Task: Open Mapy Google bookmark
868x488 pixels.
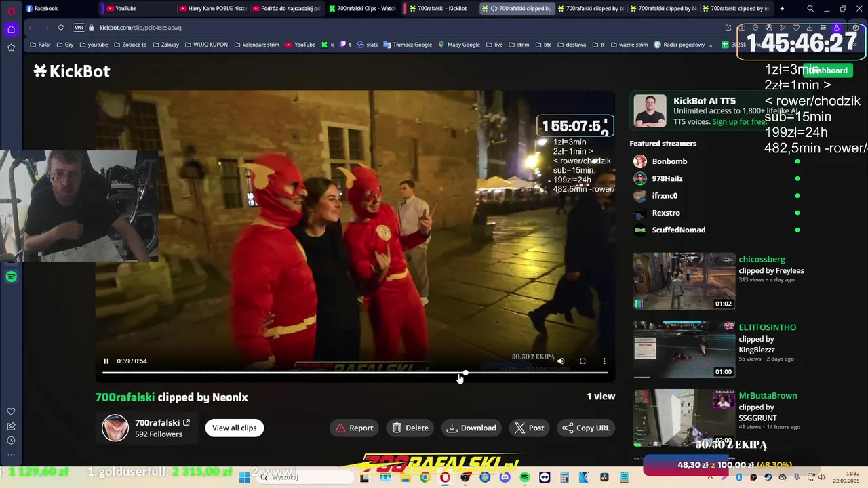Action: point(459,45)
